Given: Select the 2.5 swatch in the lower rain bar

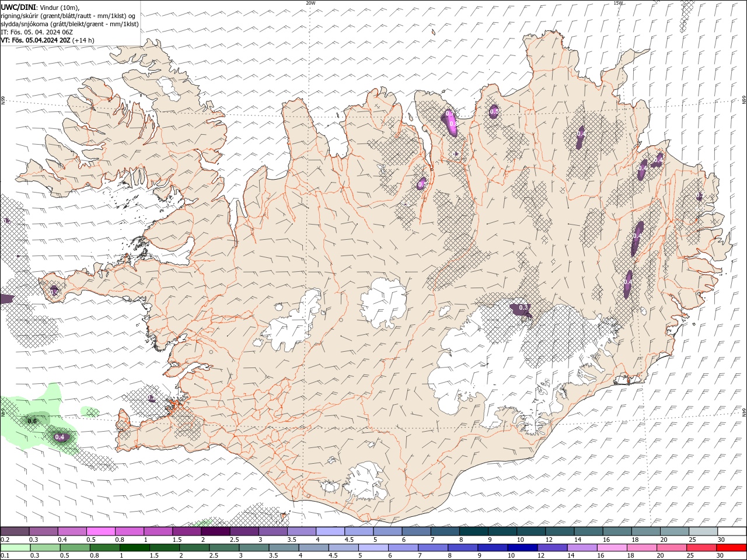Looking at the screenshot, I should click(x=224, y=548).
